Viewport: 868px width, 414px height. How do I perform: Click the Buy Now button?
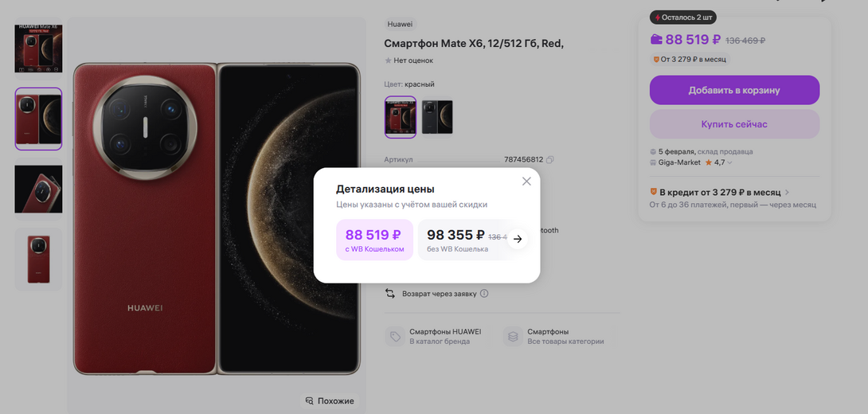coord(734,124)
